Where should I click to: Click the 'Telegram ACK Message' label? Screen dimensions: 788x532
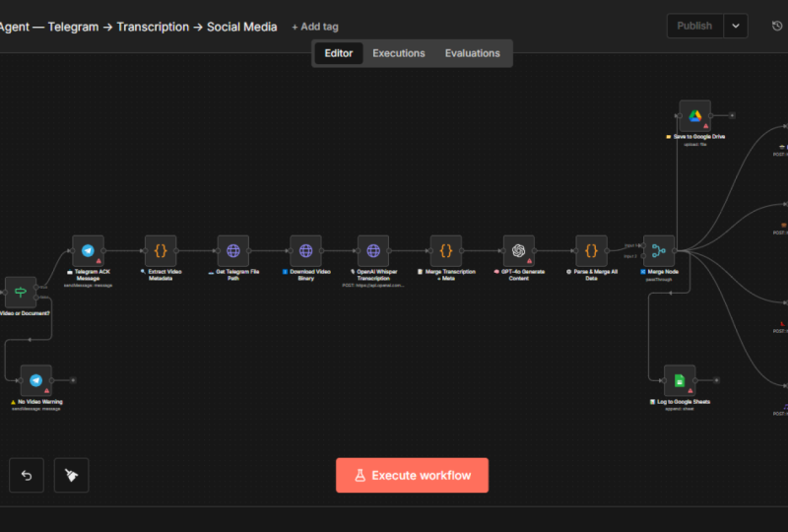pos(89,275)
